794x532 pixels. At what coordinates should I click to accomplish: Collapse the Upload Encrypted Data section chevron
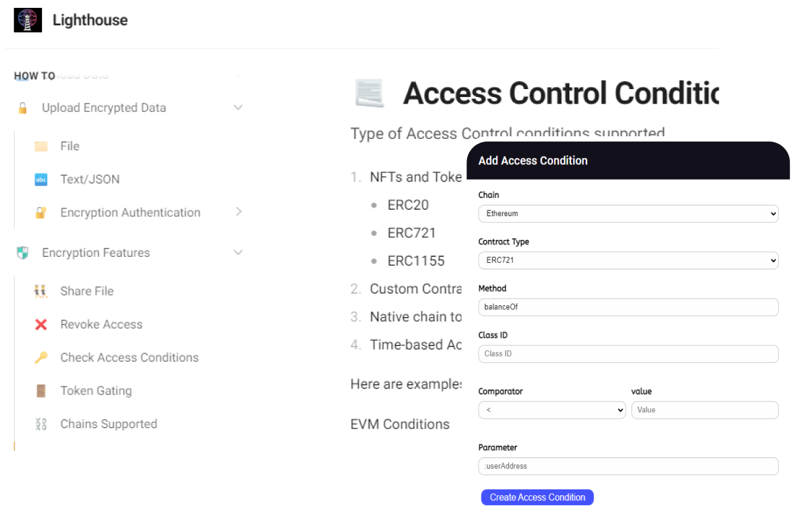pyautogui.click(x=238, y=107)
